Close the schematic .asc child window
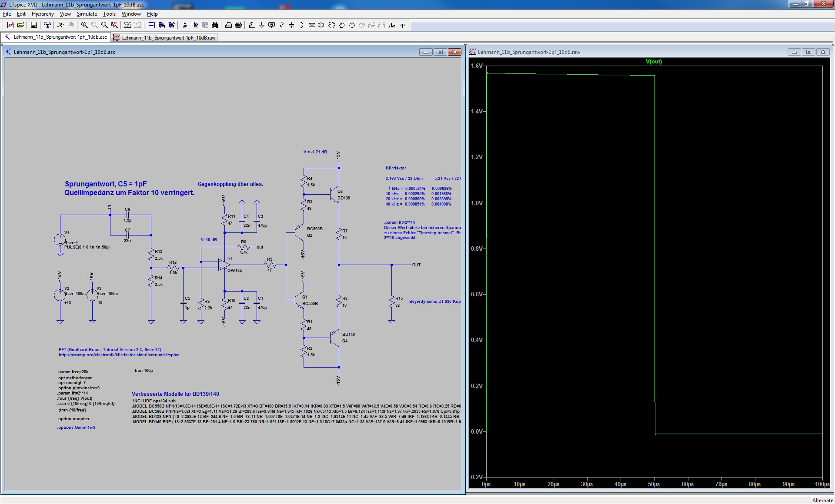 454,52
